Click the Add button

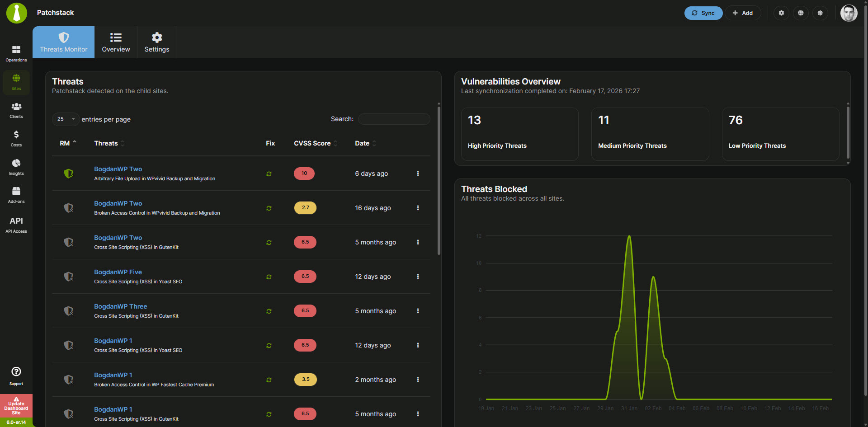click(743, 13)
